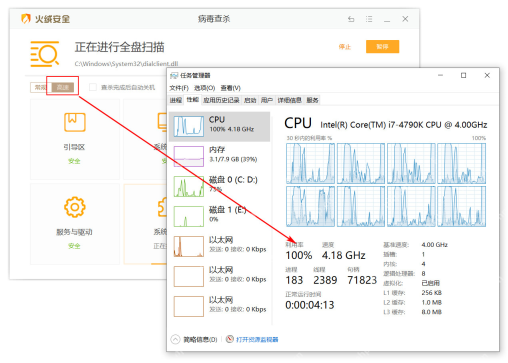Click the full-disk scan magnifier icon

pos(45,54)
